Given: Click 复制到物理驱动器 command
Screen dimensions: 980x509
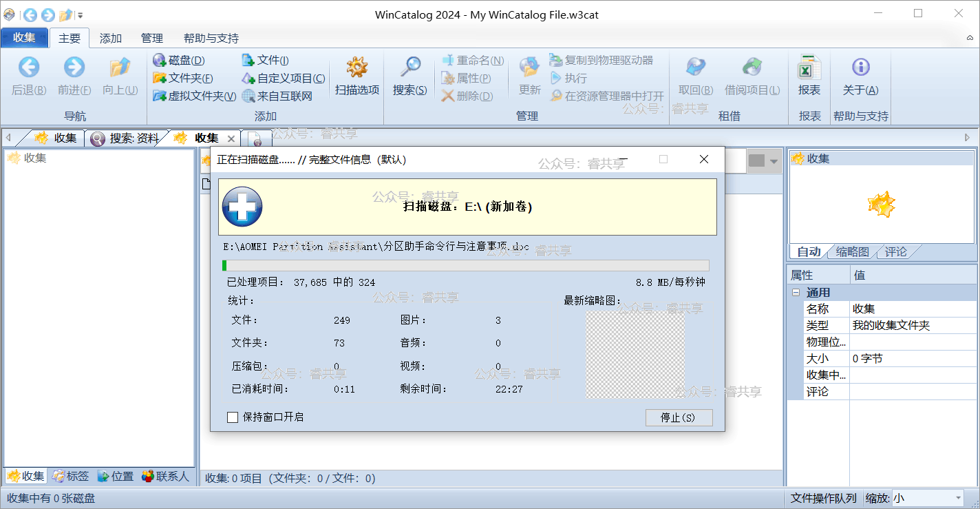Looking at the screenshot, I should click(601, 61).
